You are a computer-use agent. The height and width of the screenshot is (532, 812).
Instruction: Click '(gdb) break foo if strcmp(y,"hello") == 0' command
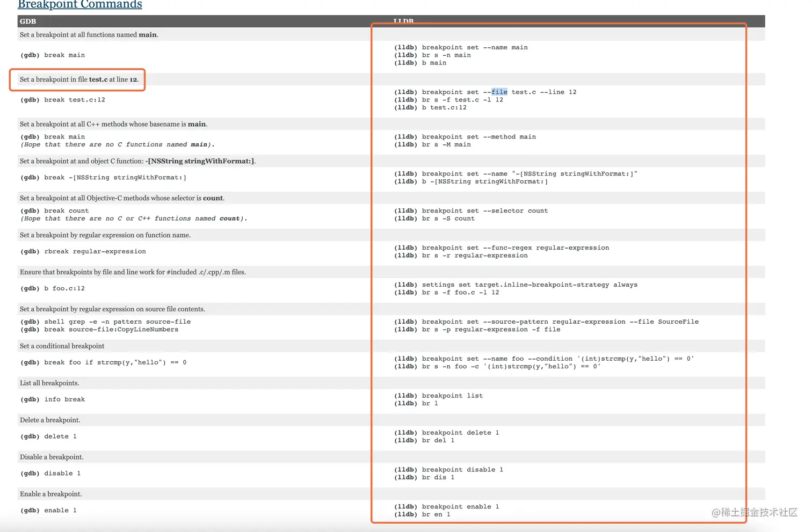click(104, 363)
